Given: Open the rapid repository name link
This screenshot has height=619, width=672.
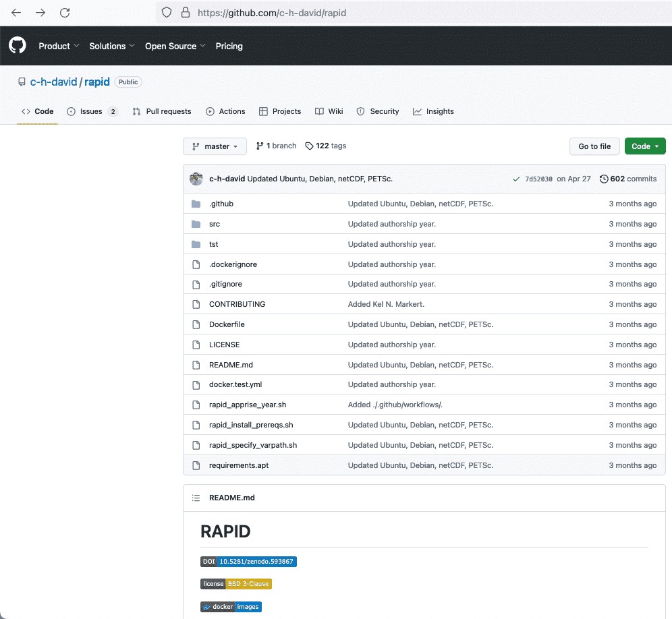Looking at the screenshot, I should point(97,82).
